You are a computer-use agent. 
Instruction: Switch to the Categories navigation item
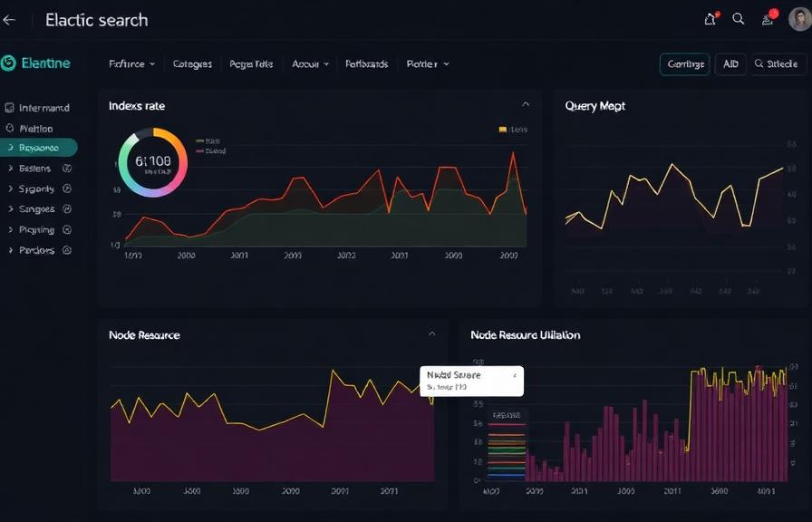point(192,63)
